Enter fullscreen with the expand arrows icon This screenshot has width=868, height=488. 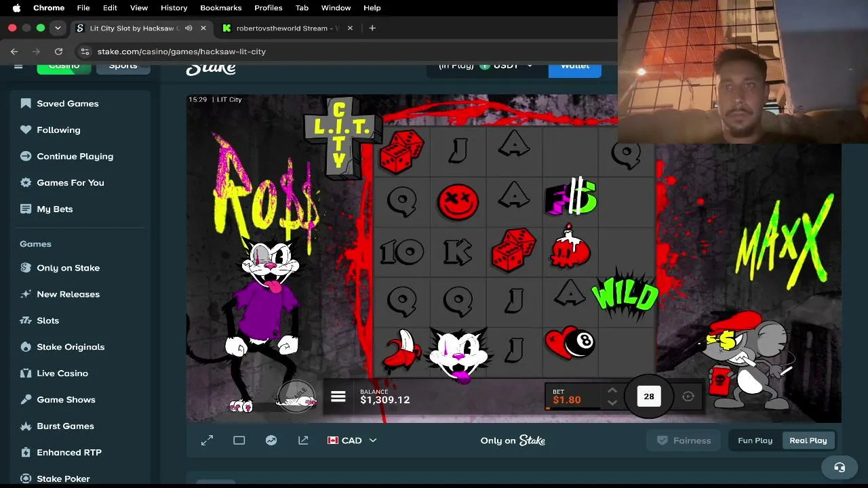coord(208,441)
